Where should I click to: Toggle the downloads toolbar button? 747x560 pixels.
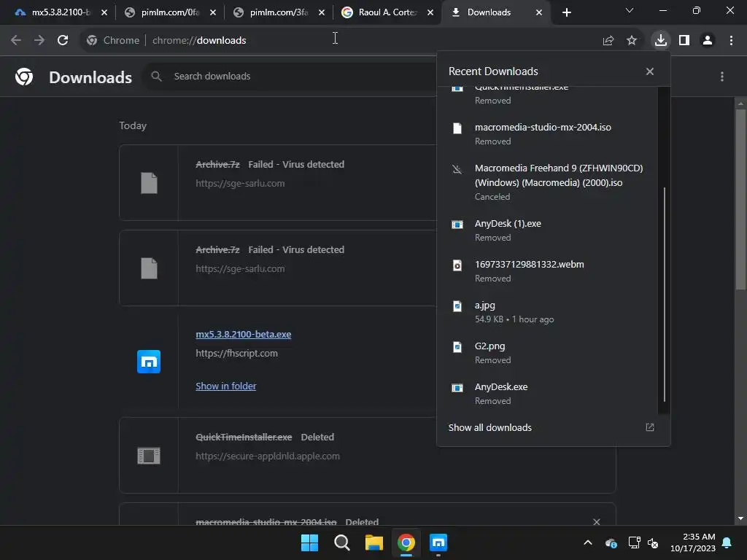tap(661, 40)
